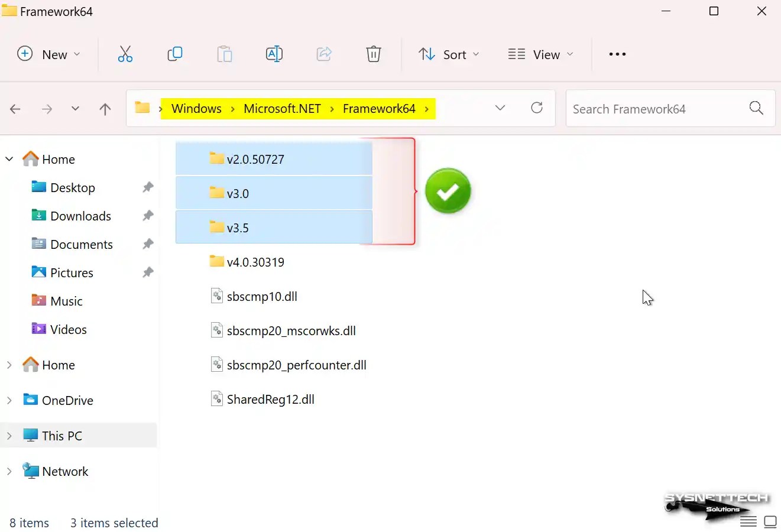781x532 pixels.
Task: Unpin Pictures using its pin icon
Action: [x=148, y=273]
